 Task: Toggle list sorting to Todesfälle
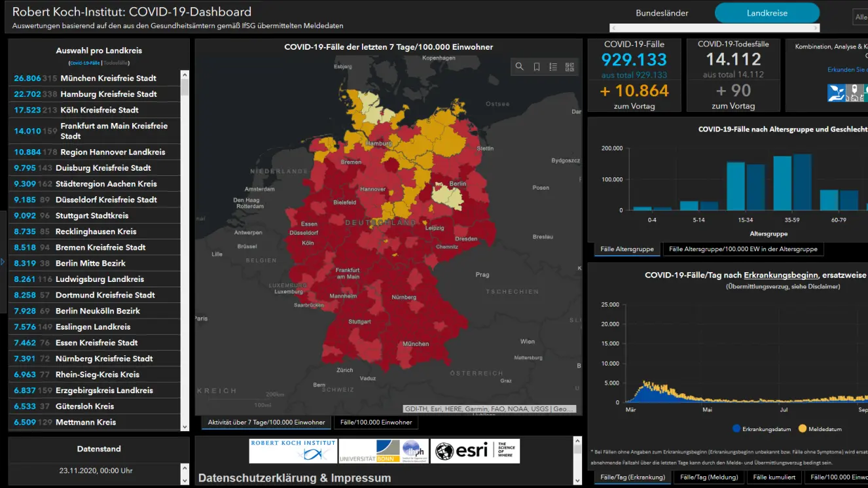click(116, 63)
